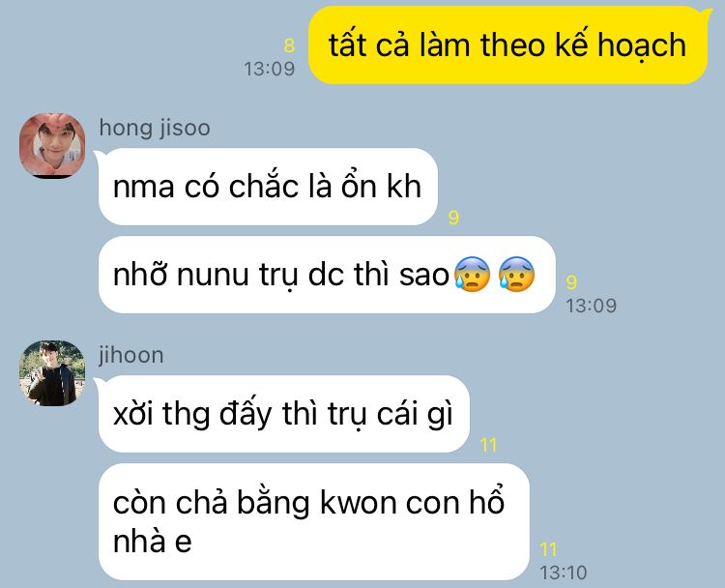Image resolution: width=725 pixels, height=588 pixels.
Task: Open hong jisoo's profile picture
Action: pyautogui.click(x=52, y=145)
